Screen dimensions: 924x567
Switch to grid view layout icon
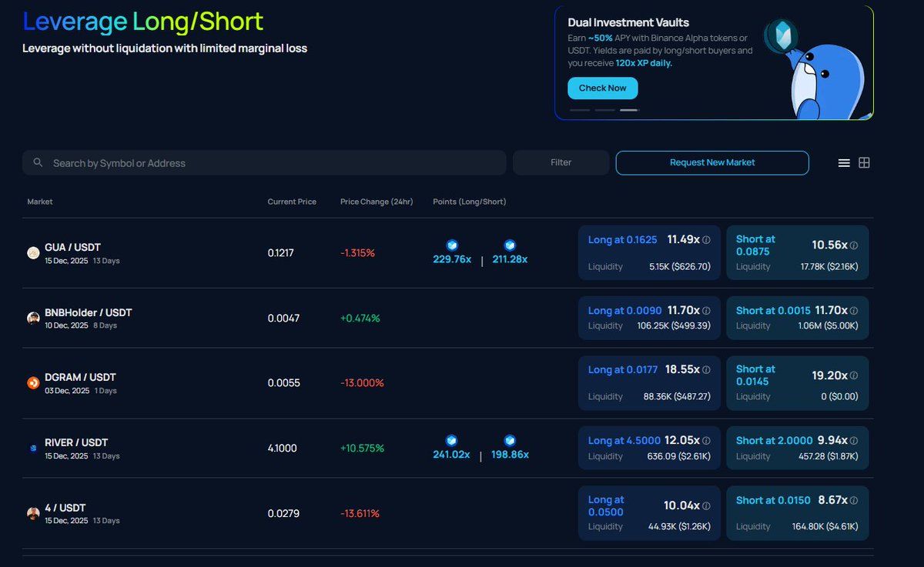(x=864, y=163)
